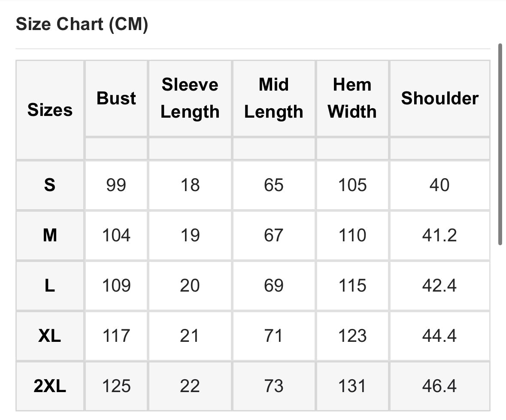Click the Sizes column header
This screenshot has width=506, height=420.
pos(50,110)
